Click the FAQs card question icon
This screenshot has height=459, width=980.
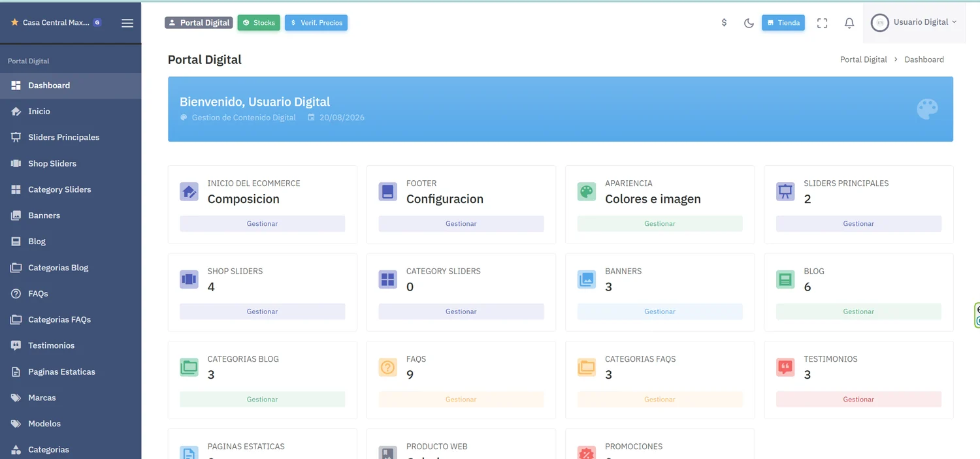387,368
